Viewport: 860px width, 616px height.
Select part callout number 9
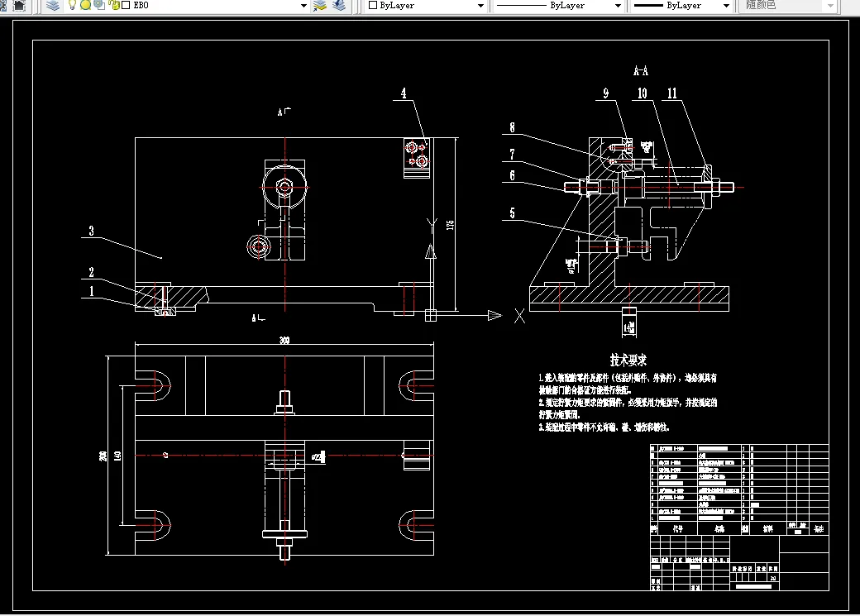point(605,93)
